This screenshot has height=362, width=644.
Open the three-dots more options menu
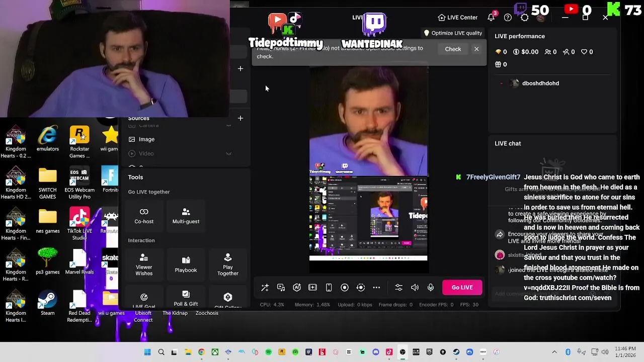[x=376, y=288]
